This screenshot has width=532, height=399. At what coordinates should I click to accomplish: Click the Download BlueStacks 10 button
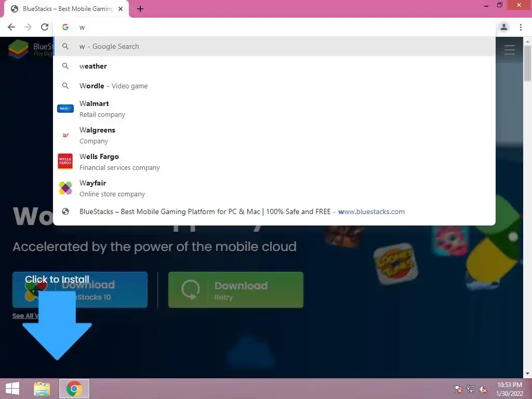tap(80, 290)
